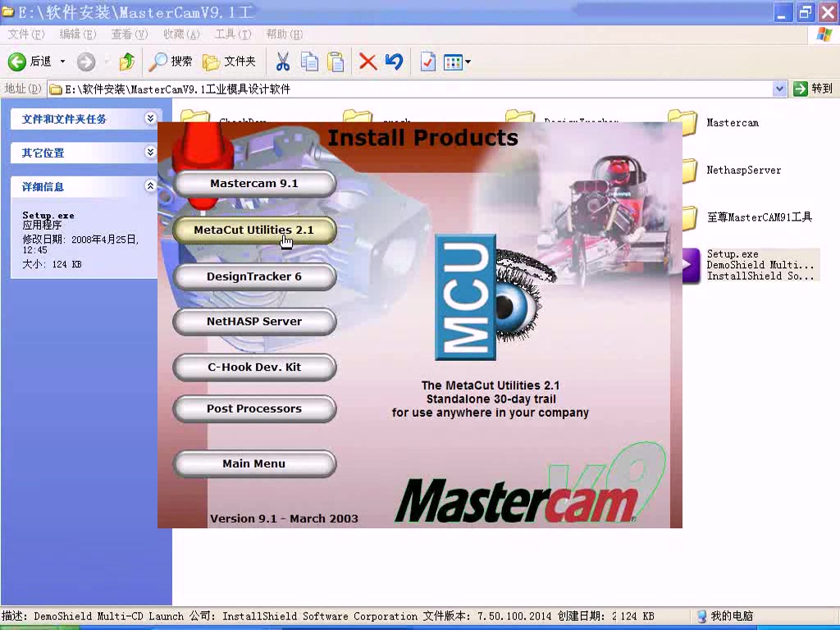Click the MCU eye logo graphic
Viewport: 840px width, 630px height.
pos(494,297)
